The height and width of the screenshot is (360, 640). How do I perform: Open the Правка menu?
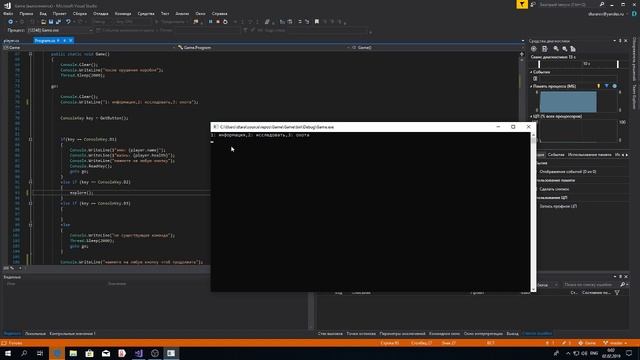point(26,13)
